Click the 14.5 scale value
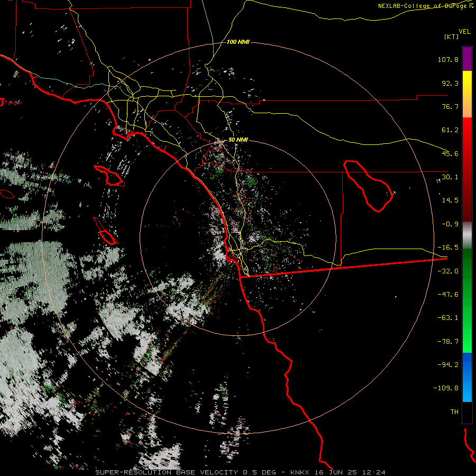 pyautogui.click(x=450, y=200)
